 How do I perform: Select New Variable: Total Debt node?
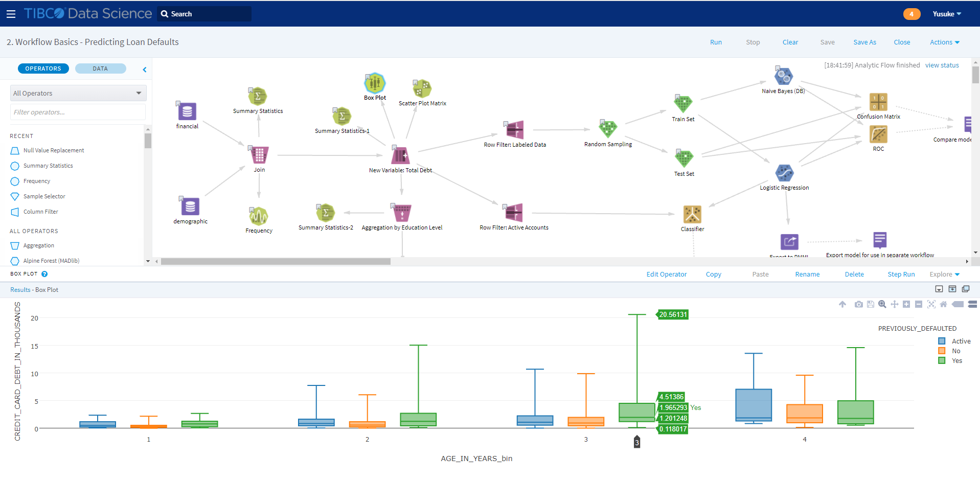(400, 155)
